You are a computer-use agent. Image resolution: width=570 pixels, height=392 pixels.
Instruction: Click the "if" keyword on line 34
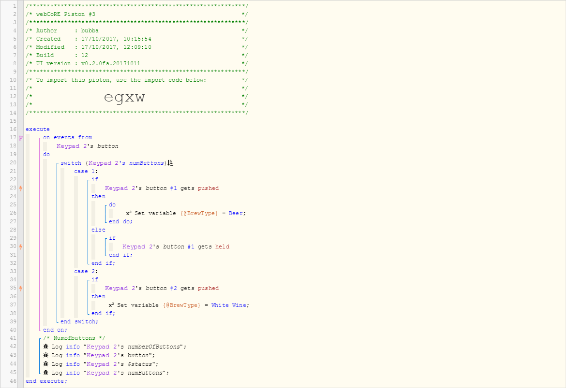[x=95, y=280]
